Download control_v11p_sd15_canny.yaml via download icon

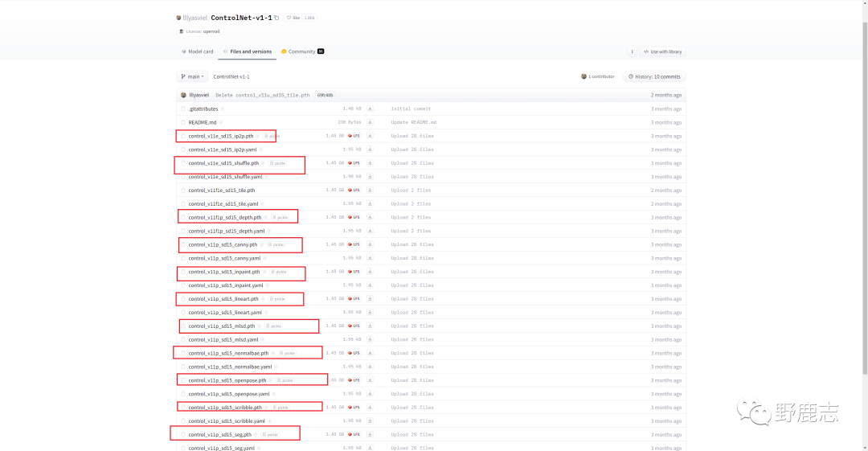click(x=370, y=258)
